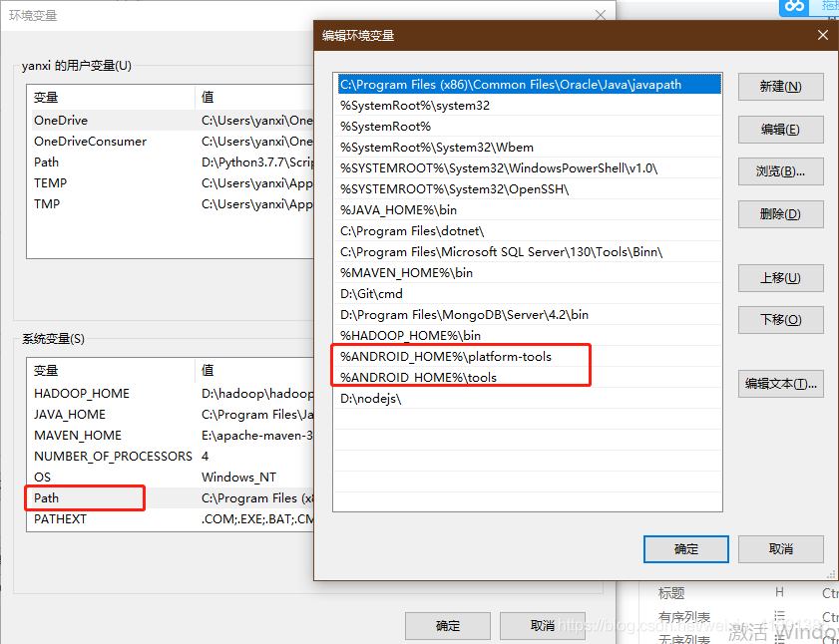Close the 环境变量 window
This screenshot has width=839, height=644.
click(601, 16)
